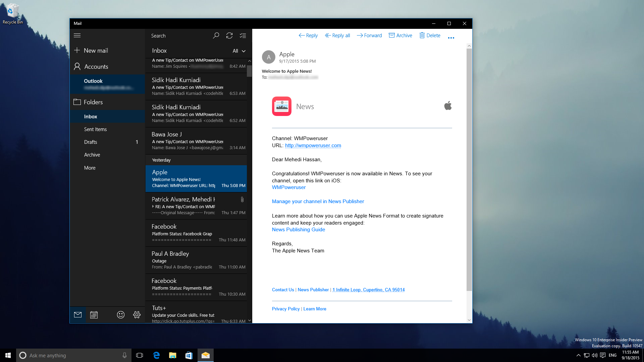Open the Folders icon
The height and width of the screenshot is (362, 644).
click(x=77, y=102)
